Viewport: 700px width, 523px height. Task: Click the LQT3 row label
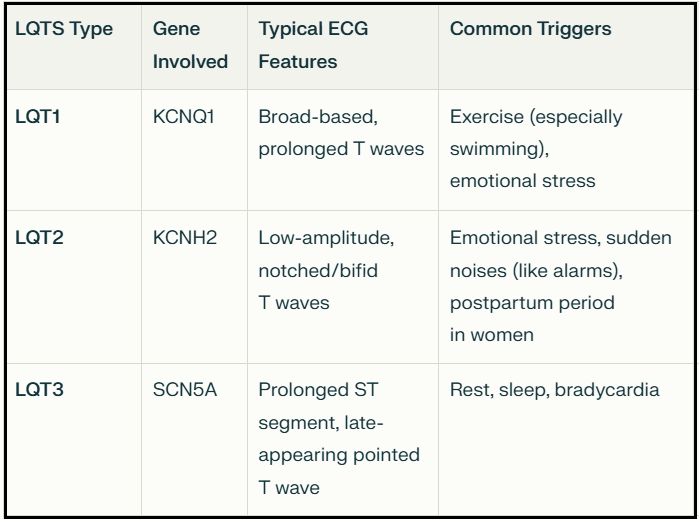(x=39, y=390)
